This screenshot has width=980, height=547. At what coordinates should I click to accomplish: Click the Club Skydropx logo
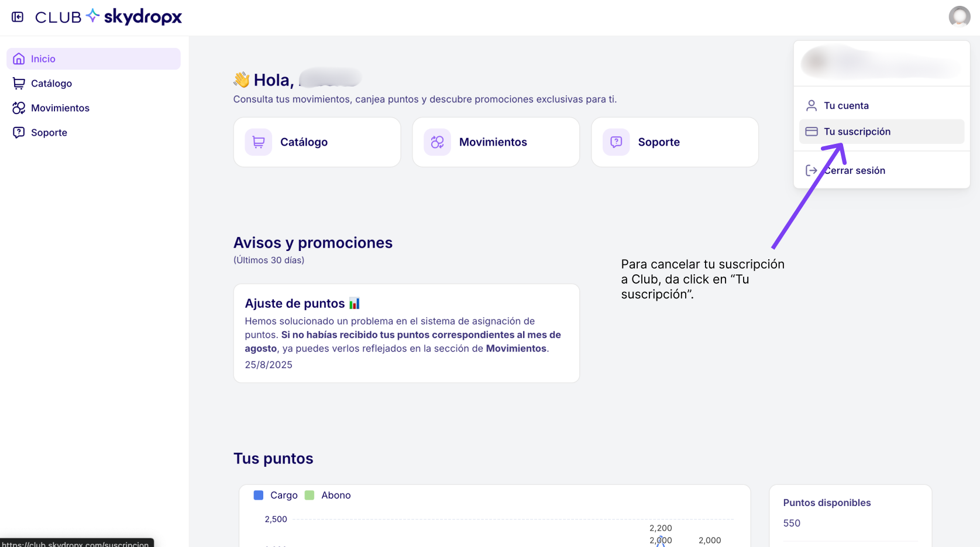[x=109, y=17]
